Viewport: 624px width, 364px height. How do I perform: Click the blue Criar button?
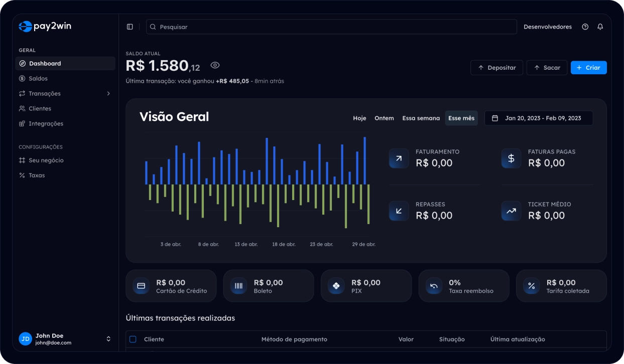(x=588, y=68)
